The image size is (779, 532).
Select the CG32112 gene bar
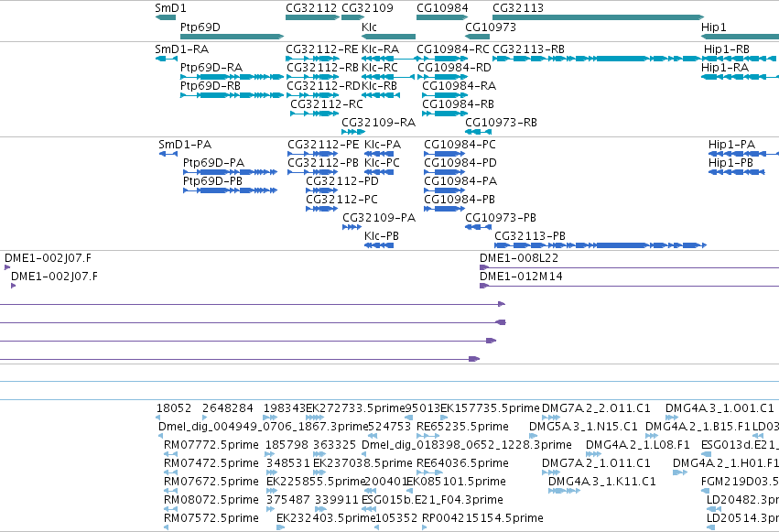312,17
